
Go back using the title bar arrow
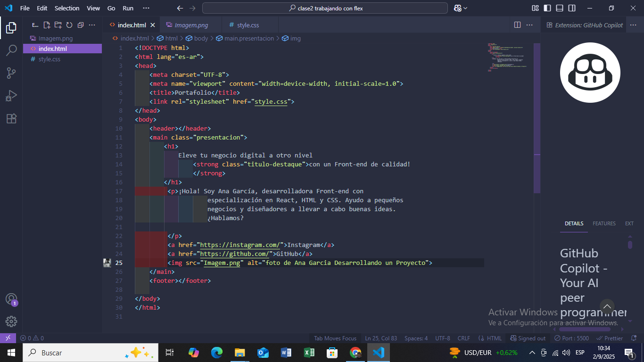pos(180,8)
